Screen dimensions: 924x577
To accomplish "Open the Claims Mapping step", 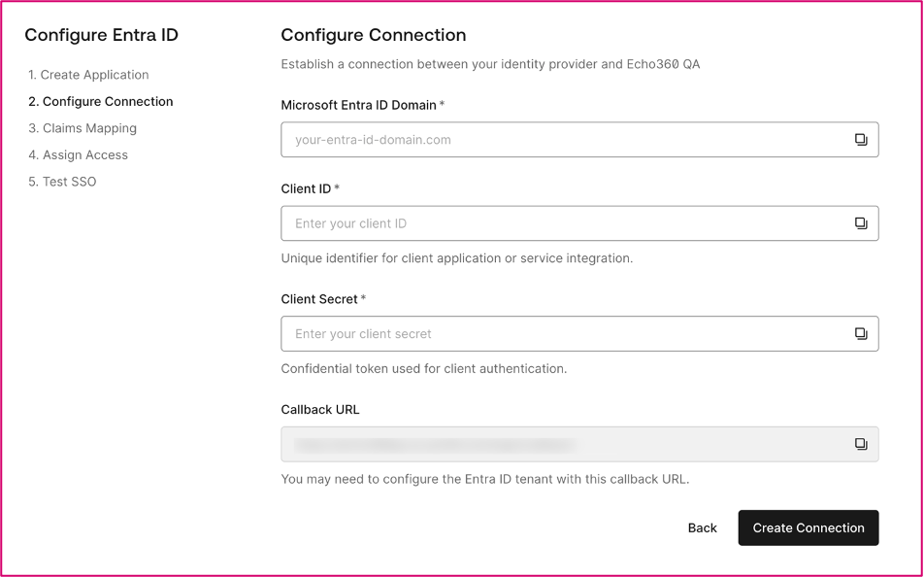I will pos(82,128).
